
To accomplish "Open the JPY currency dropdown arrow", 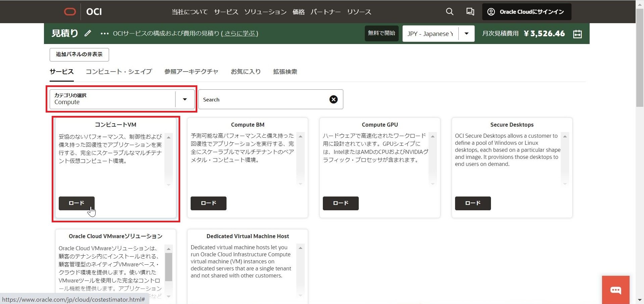I will [x=466, y=34].
